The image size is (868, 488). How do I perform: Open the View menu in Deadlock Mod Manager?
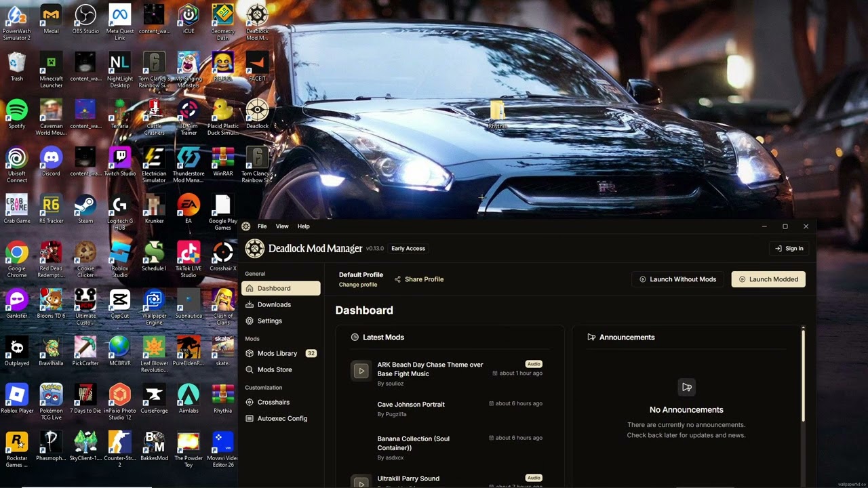282,226
